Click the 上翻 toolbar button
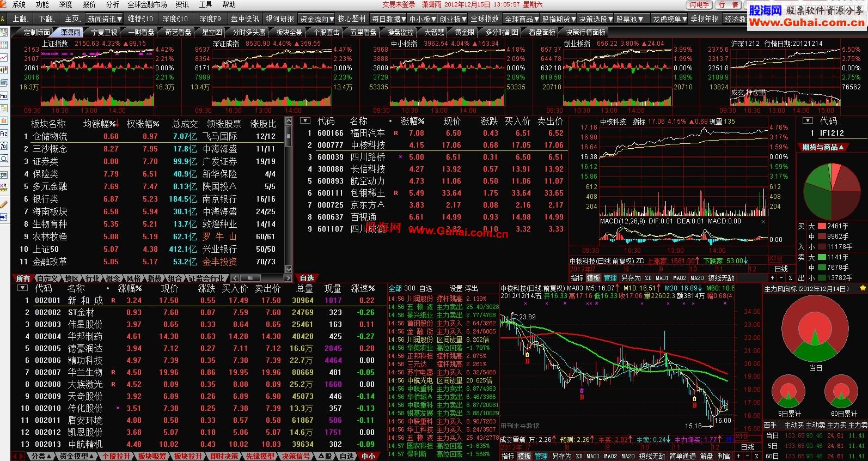 pyautogui.click(x=22, y=19)
